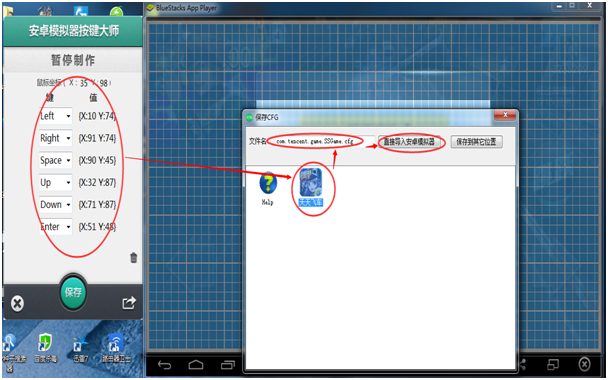Open the Up key dropdown

55,182
